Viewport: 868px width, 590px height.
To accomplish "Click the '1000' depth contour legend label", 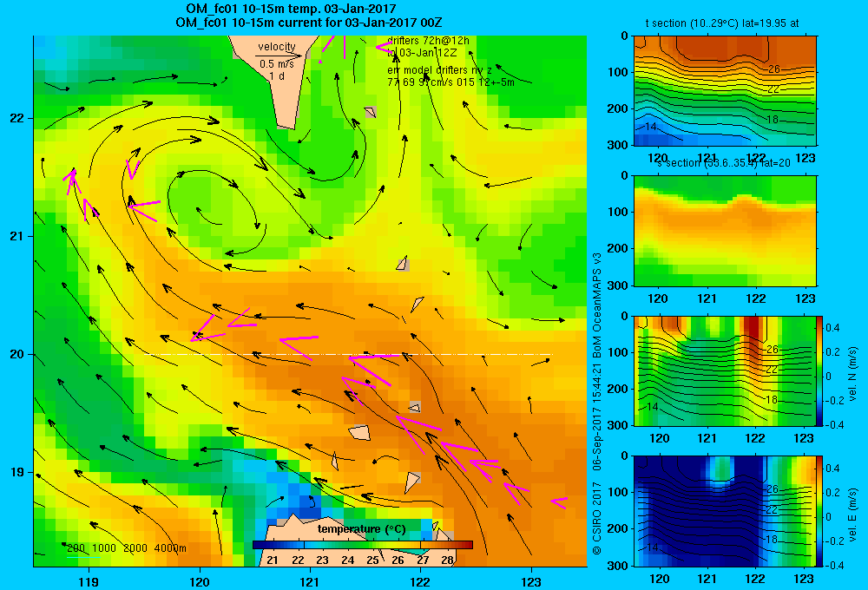I will coord(104,548).
